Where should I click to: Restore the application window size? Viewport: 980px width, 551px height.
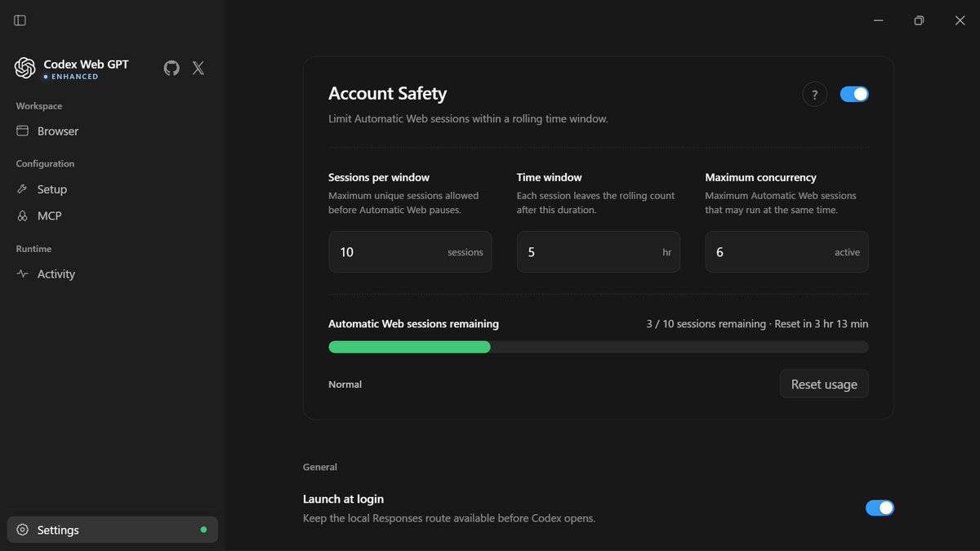[919, 20]
